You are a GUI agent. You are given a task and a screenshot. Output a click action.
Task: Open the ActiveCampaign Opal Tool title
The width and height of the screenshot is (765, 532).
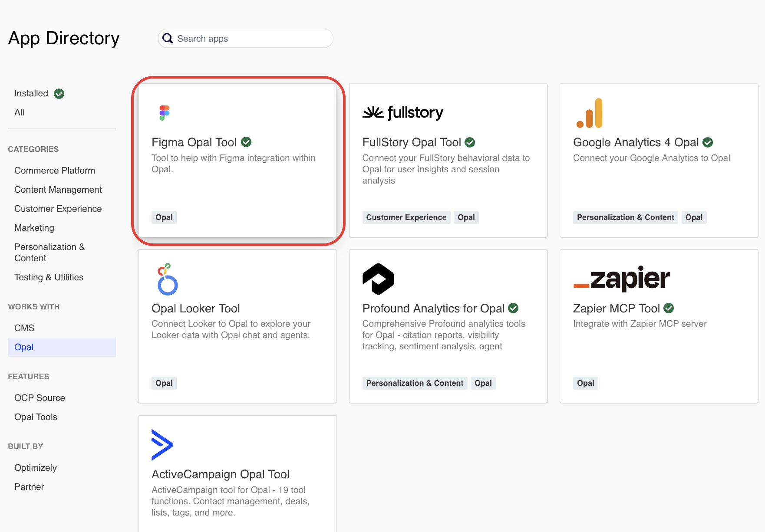pyautogui.click(x=221, y=474)
